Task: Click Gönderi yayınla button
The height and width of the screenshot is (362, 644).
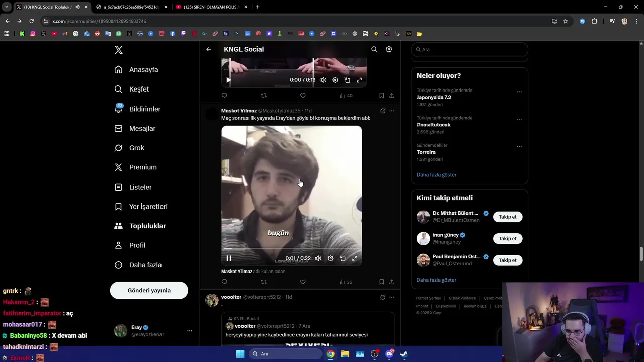Action: click(x=149, y=290)
